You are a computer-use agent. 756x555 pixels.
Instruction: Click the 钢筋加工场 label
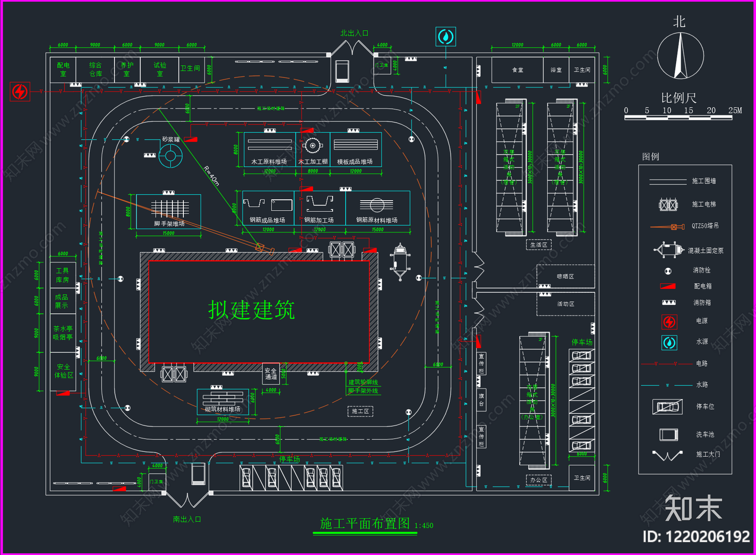319,220
